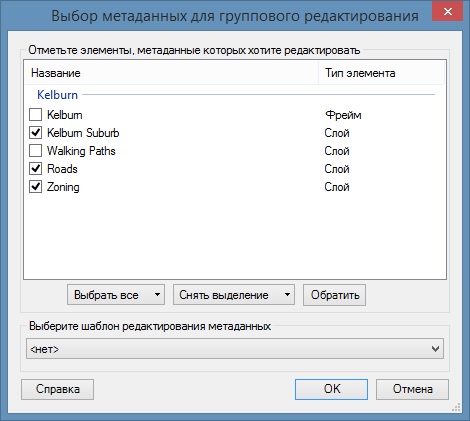Click the Обратить button
Screen dimensions: 470x421
click(x=334, y=295)
